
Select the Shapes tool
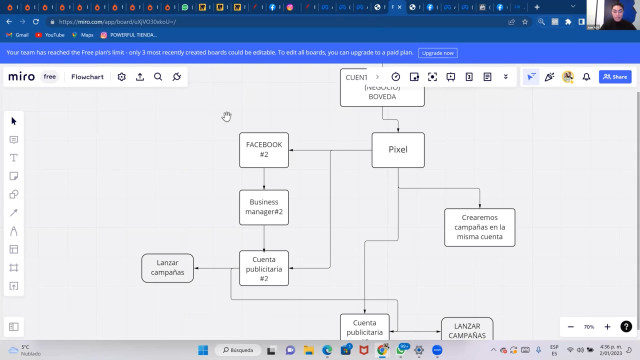tap(14, 195)
